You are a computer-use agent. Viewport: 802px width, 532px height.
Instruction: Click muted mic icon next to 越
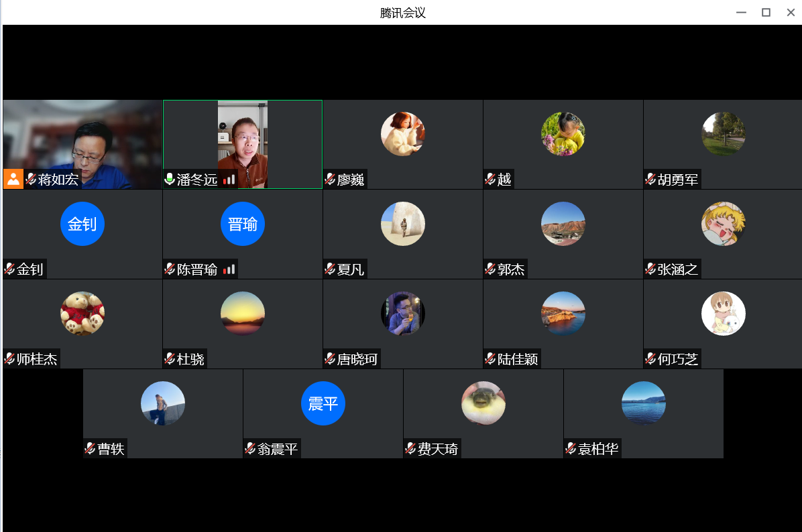(490, 179)
